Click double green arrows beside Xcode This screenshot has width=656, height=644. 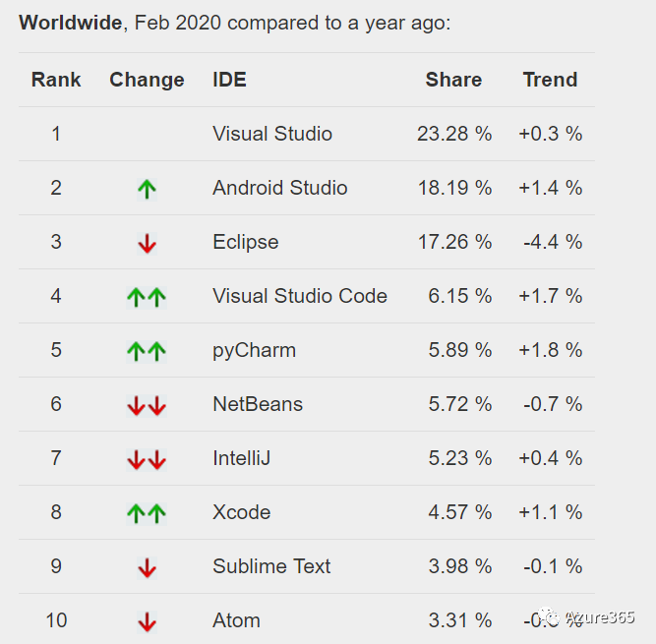(147, 513)
